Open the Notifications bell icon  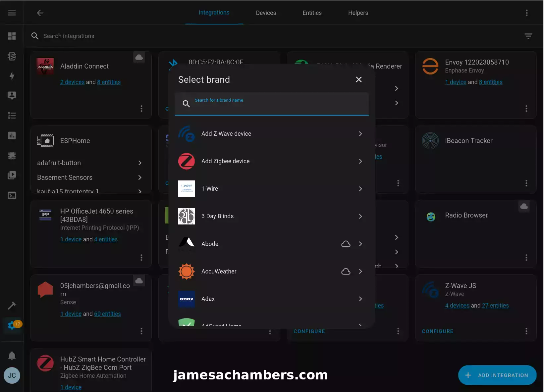click(12, 356)
